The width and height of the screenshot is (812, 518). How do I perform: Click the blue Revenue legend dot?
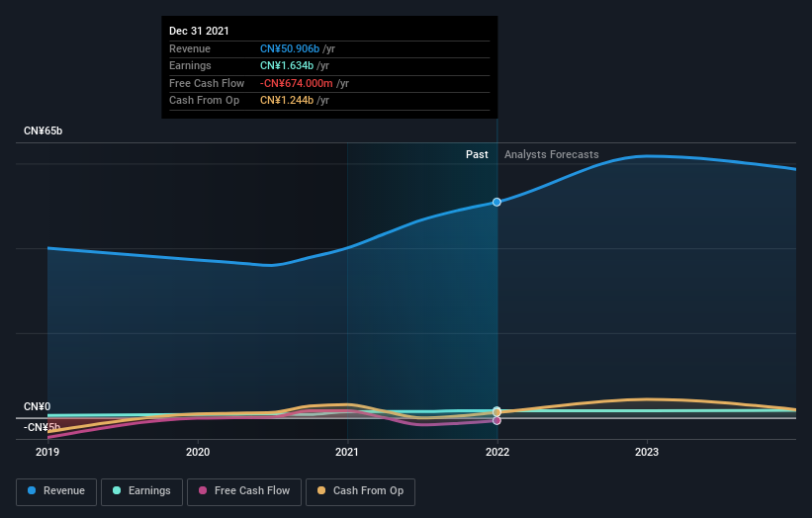pyautogui.click(x=32, y=490)
